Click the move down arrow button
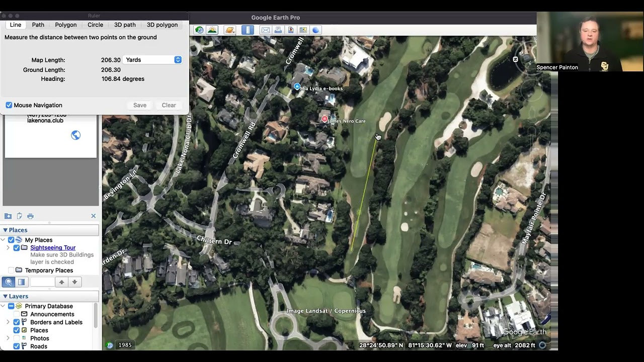 click(x=74, y=282)
